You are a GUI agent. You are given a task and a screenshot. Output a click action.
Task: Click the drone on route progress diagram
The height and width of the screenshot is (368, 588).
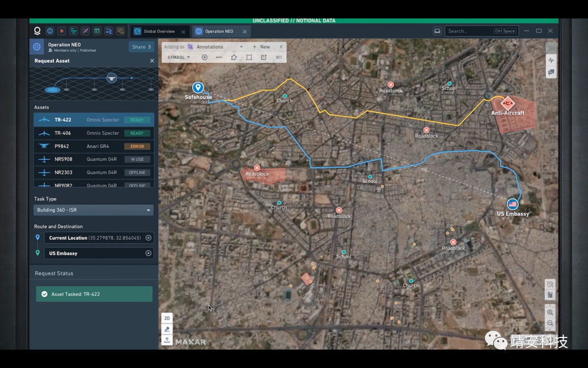(112, 78)
